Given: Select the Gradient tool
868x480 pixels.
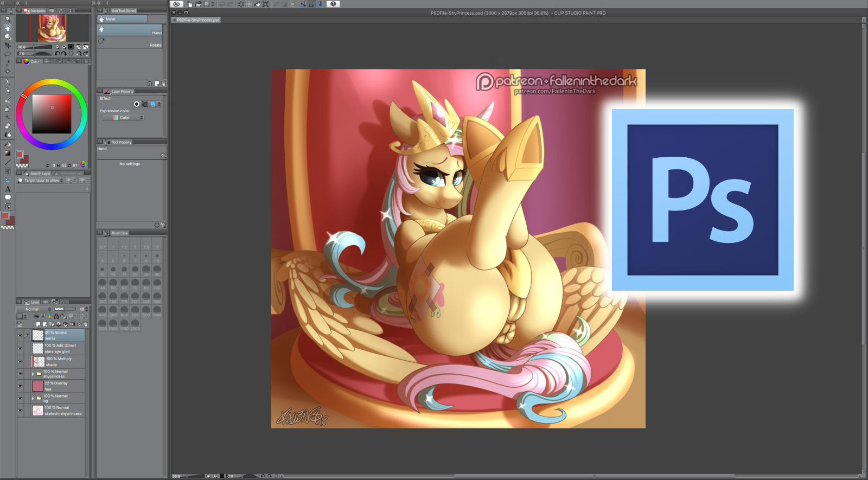Looking at the screenshot, I should 8,153.
